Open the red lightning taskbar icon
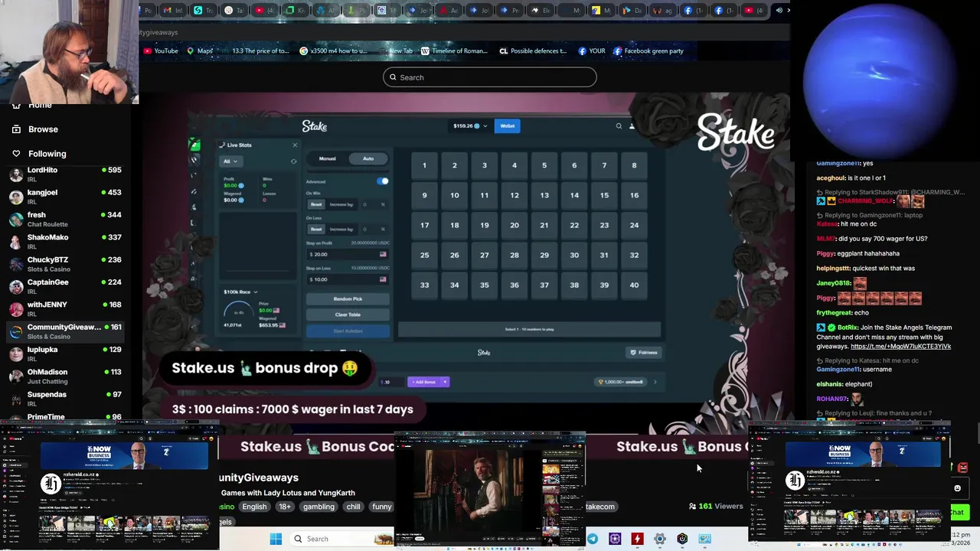This screenshot has width=980, height=551. 637,539
